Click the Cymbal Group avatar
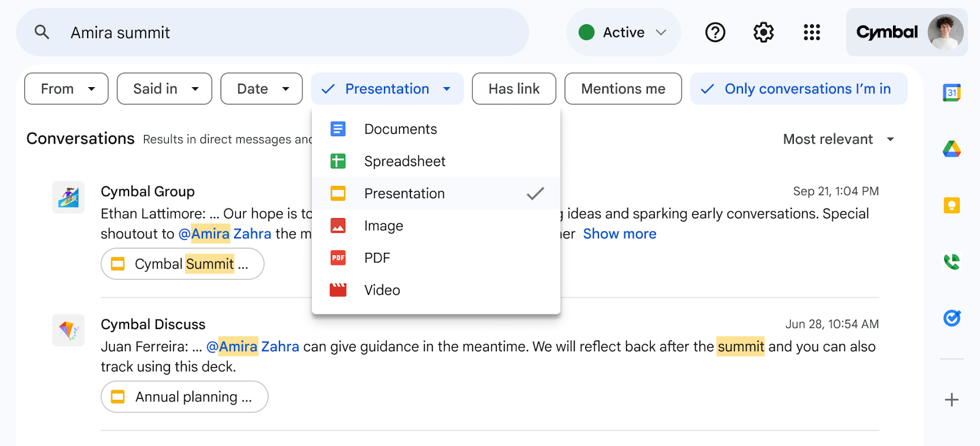The image size is (980, 446). (69, 197)
